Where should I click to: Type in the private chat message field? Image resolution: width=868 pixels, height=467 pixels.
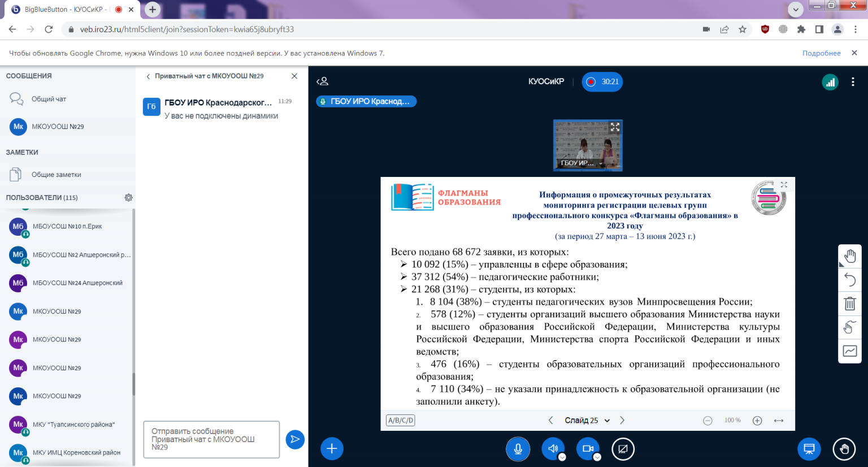point(211,439)
